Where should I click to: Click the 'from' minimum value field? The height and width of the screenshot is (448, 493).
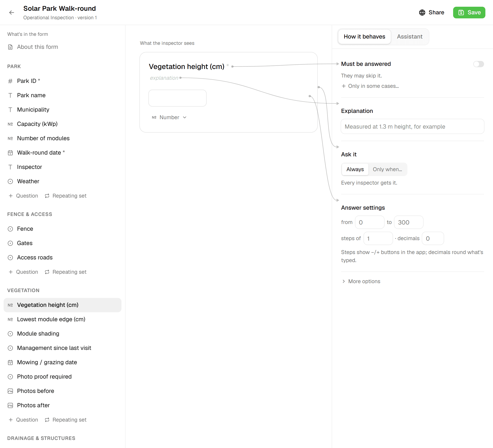pos(370,222)
